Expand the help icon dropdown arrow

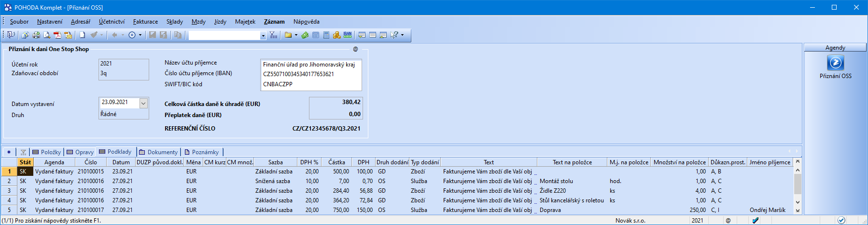tap(402, 35)
